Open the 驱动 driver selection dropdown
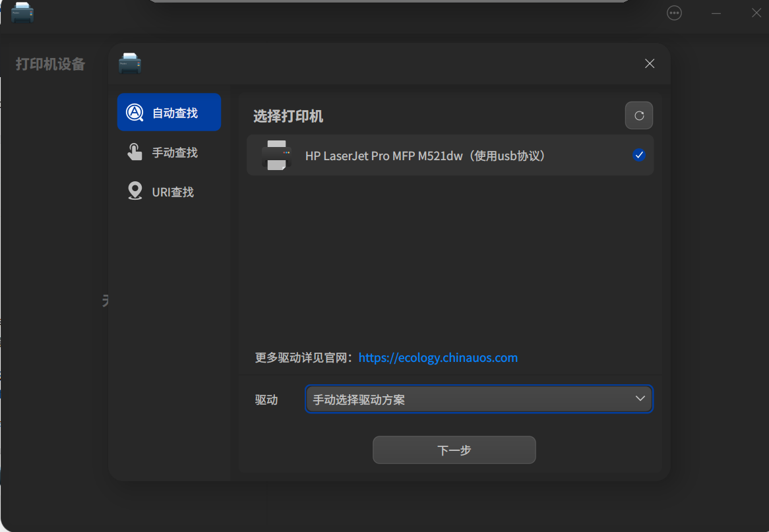The width and height of the screenshot is (769, 532). 479,398
